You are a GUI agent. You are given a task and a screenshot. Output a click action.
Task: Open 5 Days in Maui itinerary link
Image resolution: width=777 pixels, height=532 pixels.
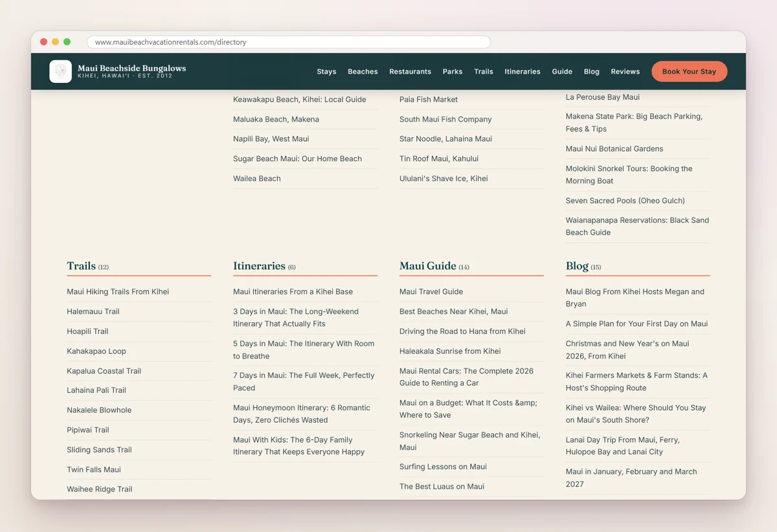click(304, 350)
